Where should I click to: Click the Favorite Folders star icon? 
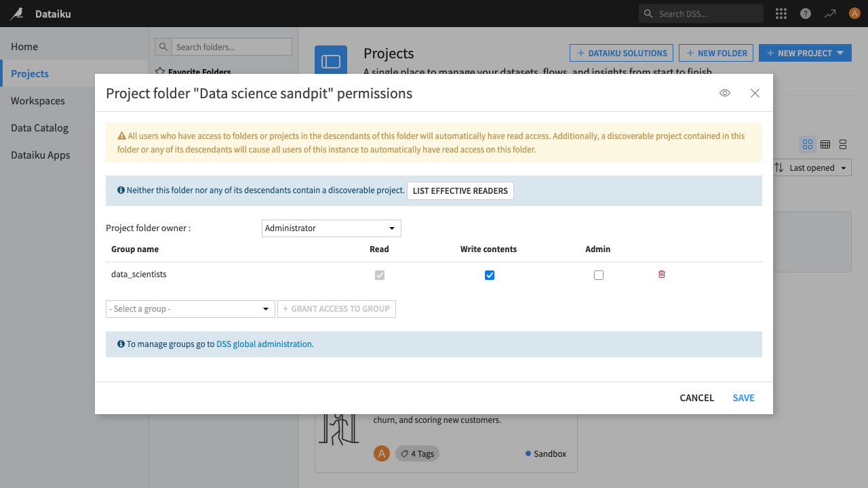pos(161,71)
